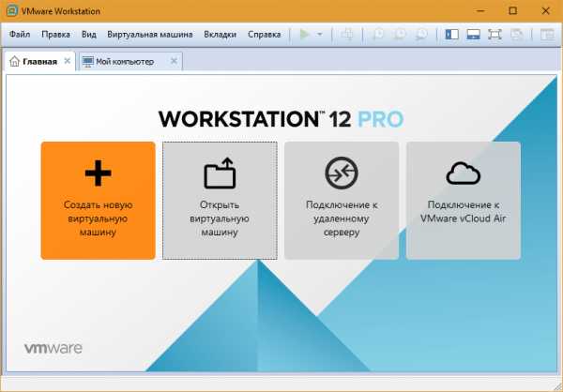Click the Unity mode toolbar icon
This screenshot has width=563, height=392.
pos(517,35)
